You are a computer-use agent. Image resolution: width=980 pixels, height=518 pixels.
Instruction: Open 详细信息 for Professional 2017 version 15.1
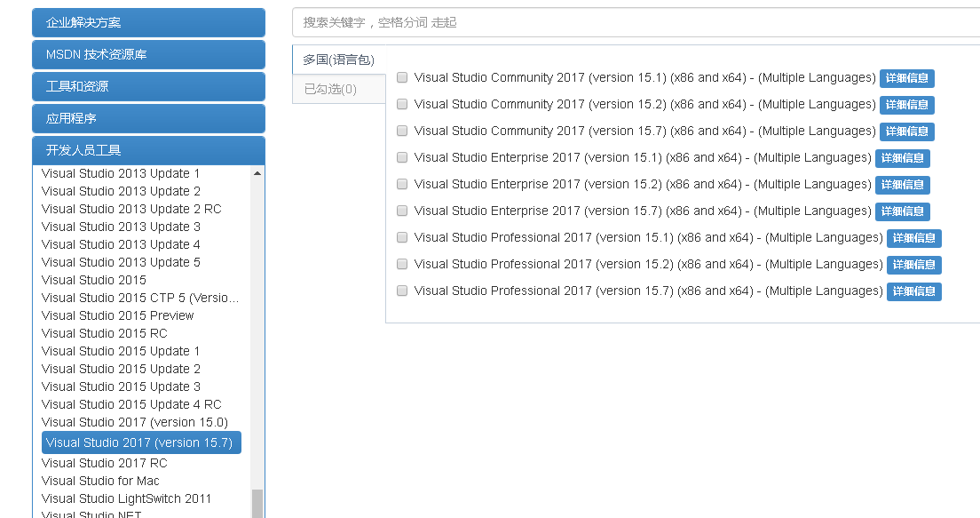tap(913, 238)
